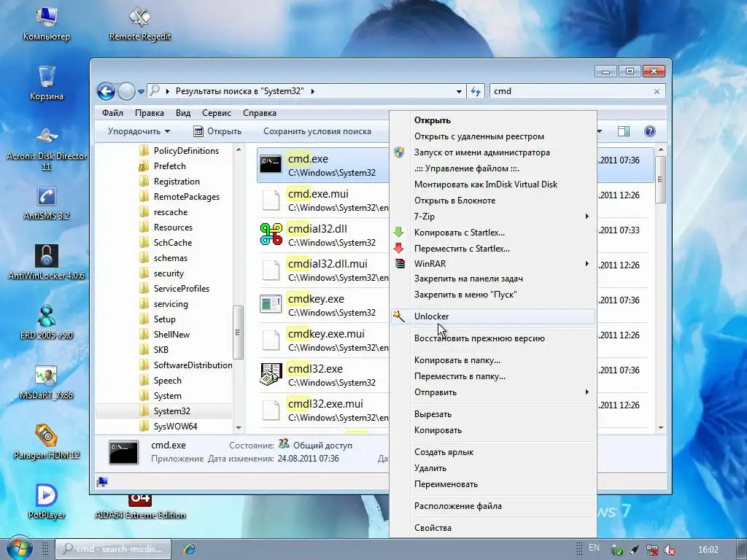Launch ERD 2005 v5.0 desktop shortcut
The height and width of the screenshot is (560, 747).
pyautogui.click(x=46, y=322)
